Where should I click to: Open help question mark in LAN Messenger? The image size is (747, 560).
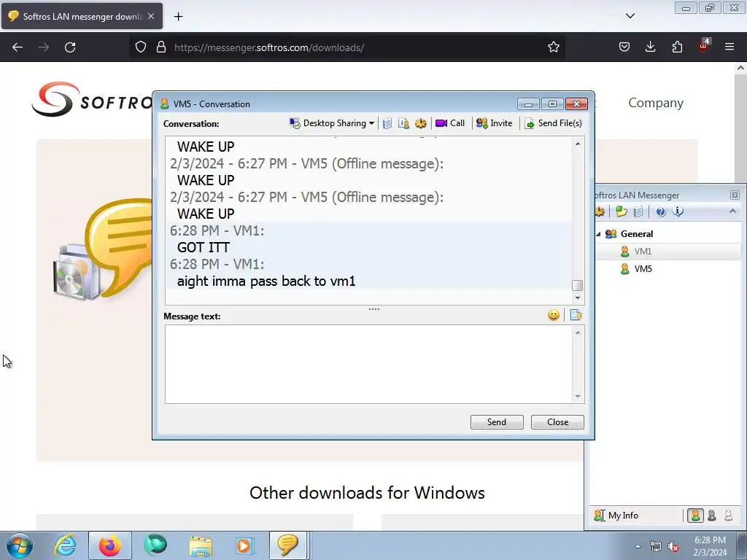point(661,211)
